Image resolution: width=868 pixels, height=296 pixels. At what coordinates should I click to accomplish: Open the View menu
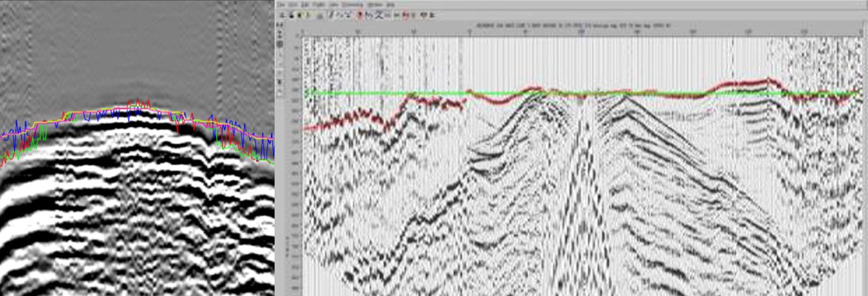(334, 5)
